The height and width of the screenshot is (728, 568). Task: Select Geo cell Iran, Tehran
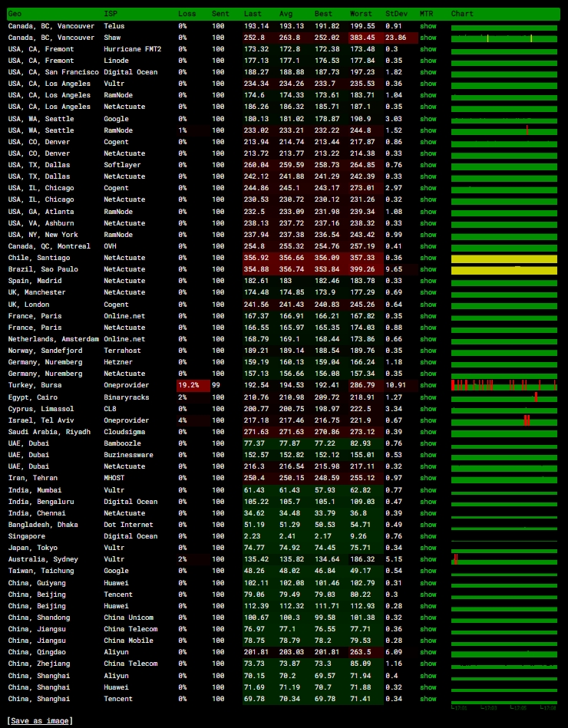[32, 478]
